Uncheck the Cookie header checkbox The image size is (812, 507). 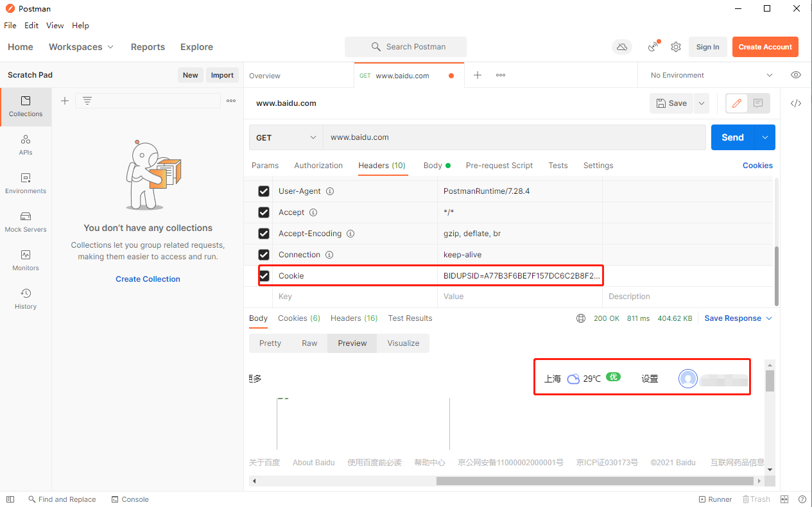click(x=264, y=276)
